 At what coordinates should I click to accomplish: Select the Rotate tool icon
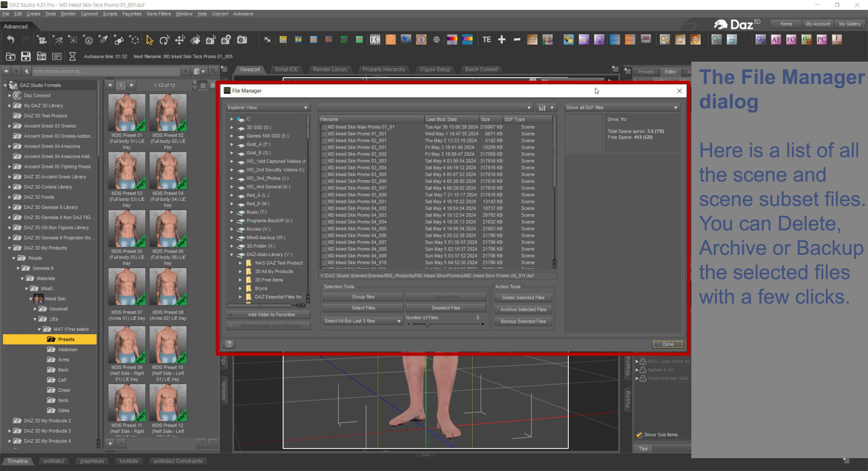tap(164, 40)
